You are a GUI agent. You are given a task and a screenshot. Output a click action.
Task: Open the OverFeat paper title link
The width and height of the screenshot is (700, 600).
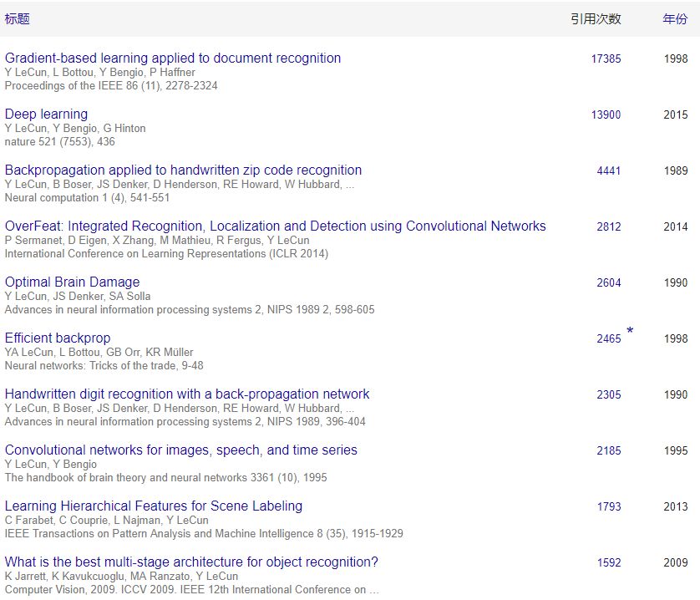275,226
